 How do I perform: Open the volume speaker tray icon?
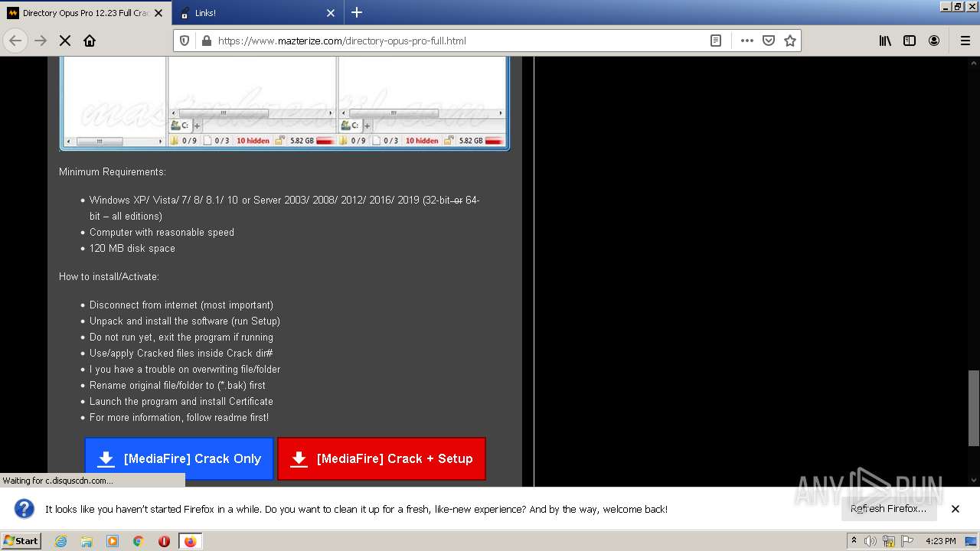pyautogui.click(x=871, y=541)
